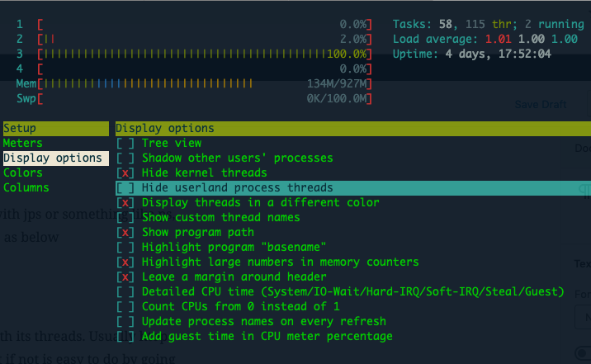Select Display options in the Setup list

pyautogui.click(x=53, y=158)
